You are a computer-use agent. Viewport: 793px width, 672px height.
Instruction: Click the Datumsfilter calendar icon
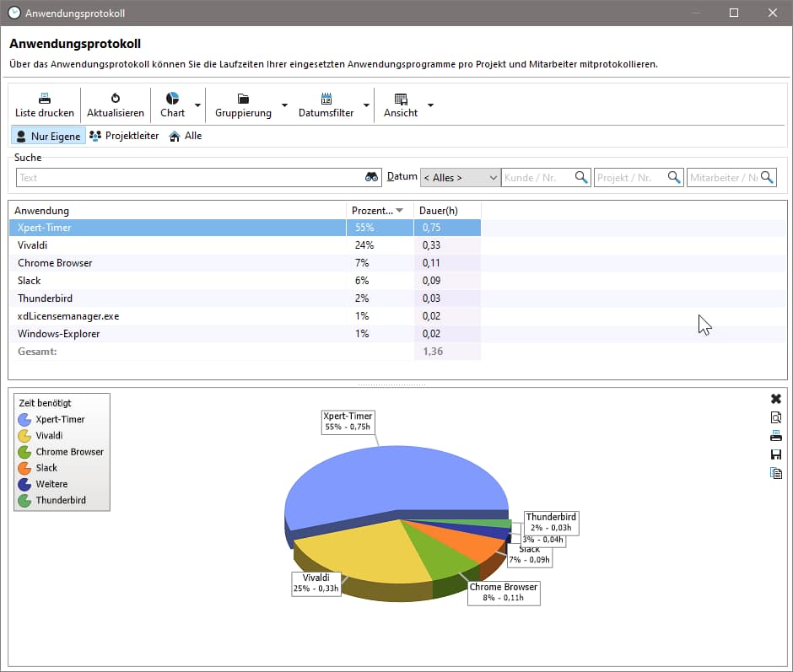pyautogui.click(x=326, y=99)
